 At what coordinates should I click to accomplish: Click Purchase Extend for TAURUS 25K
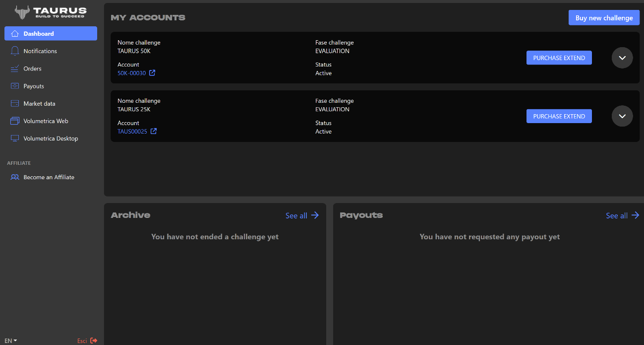[559, 116]
